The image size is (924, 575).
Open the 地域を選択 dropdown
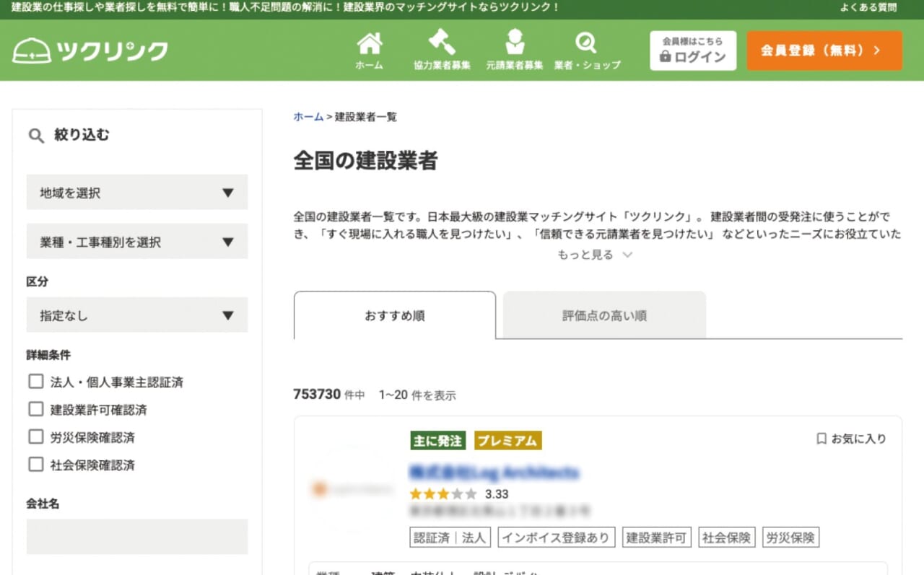[x=136, y=193]
